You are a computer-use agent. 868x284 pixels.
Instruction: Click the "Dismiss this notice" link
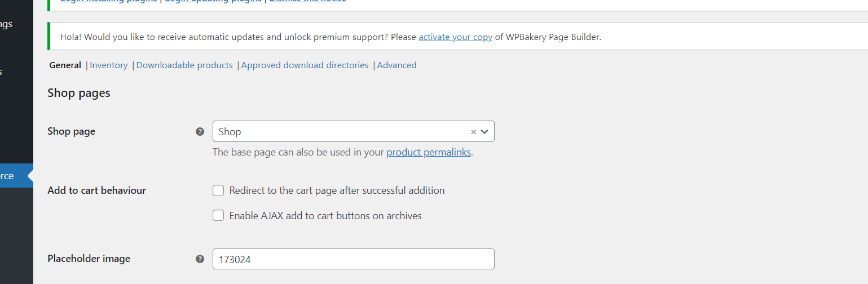coord(307,1)
